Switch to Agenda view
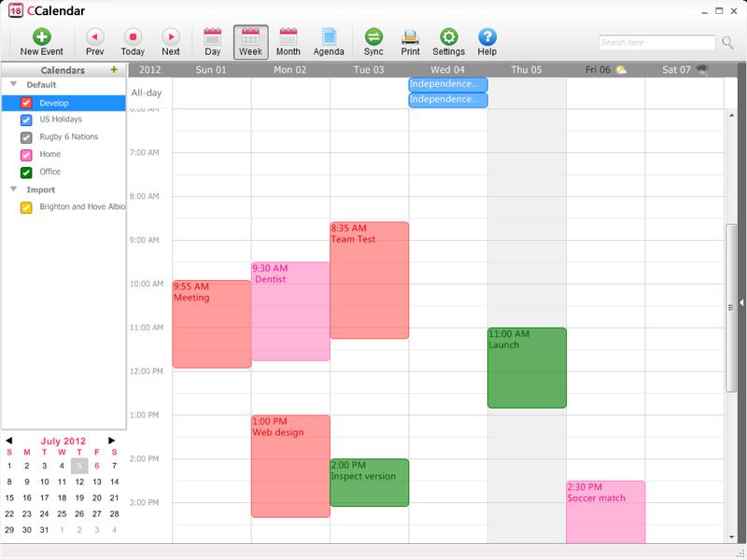The image size is (747, 560). [x=331, y=37]
